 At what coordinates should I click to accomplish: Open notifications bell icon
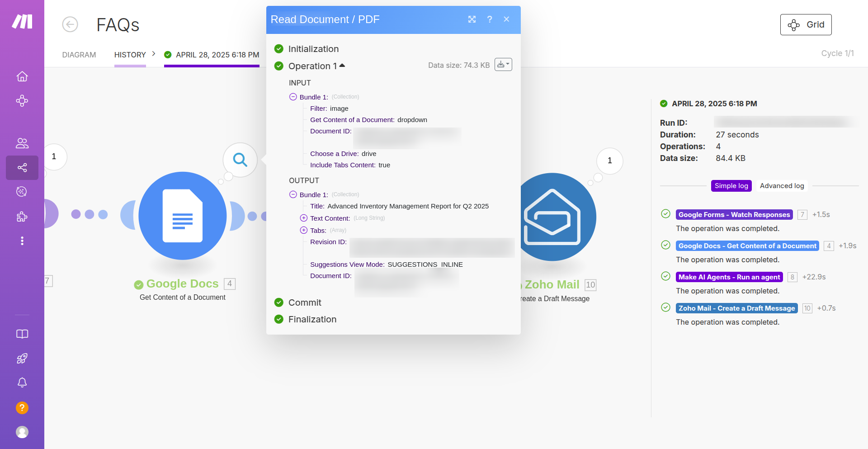click(22, 383)
